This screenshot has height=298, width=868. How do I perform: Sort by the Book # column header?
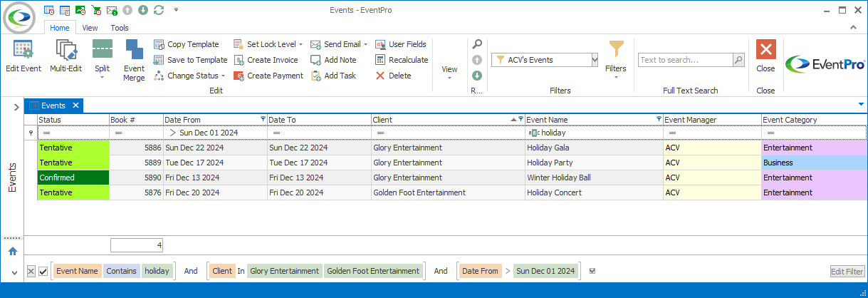[136, 119]
